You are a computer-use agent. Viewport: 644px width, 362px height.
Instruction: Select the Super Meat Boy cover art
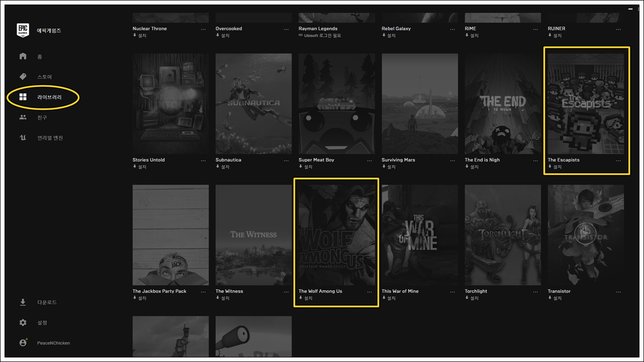click(337, 104)
